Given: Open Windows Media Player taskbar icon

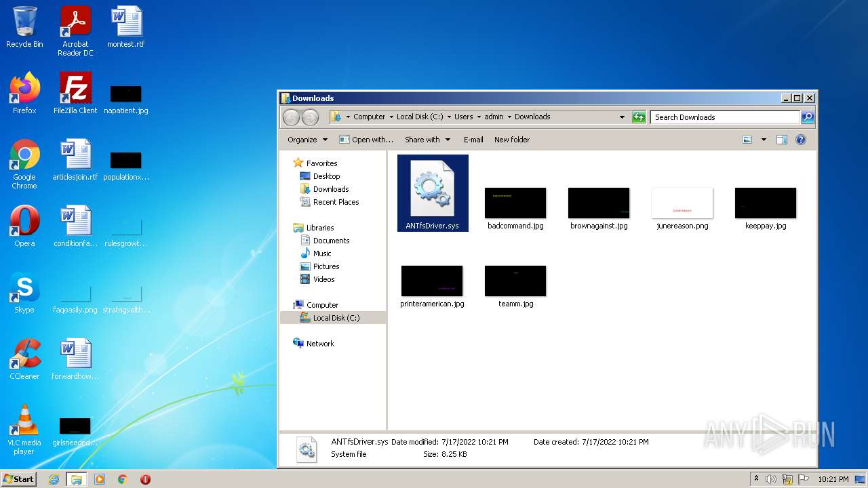Looking at the screenshot, I should 100,479.
